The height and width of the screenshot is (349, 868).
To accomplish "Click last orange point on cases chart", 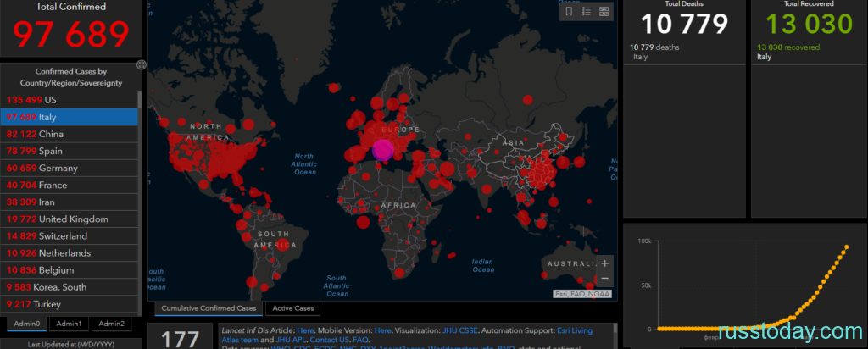I will [x=847, y=247].
